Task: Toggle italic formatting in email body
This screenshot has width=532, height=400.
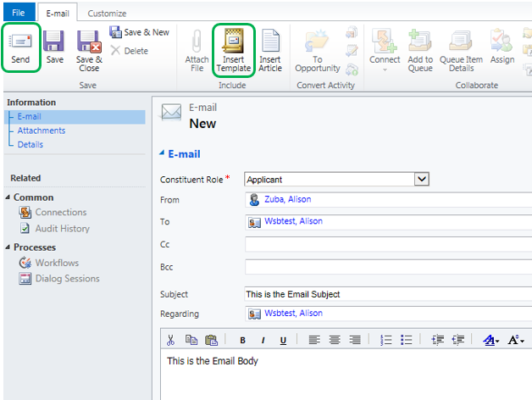Action: 263,340
